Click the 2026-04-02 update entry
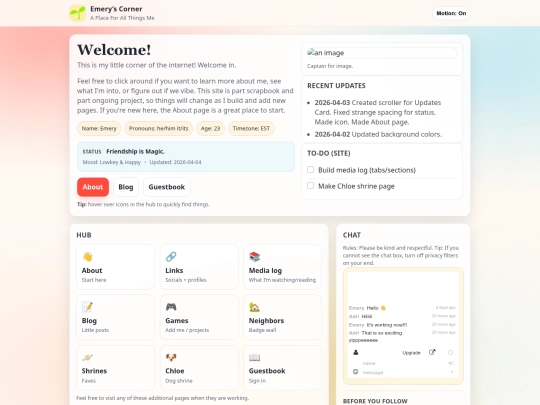Viewport: 540px width, 405px height. point(378,134)
